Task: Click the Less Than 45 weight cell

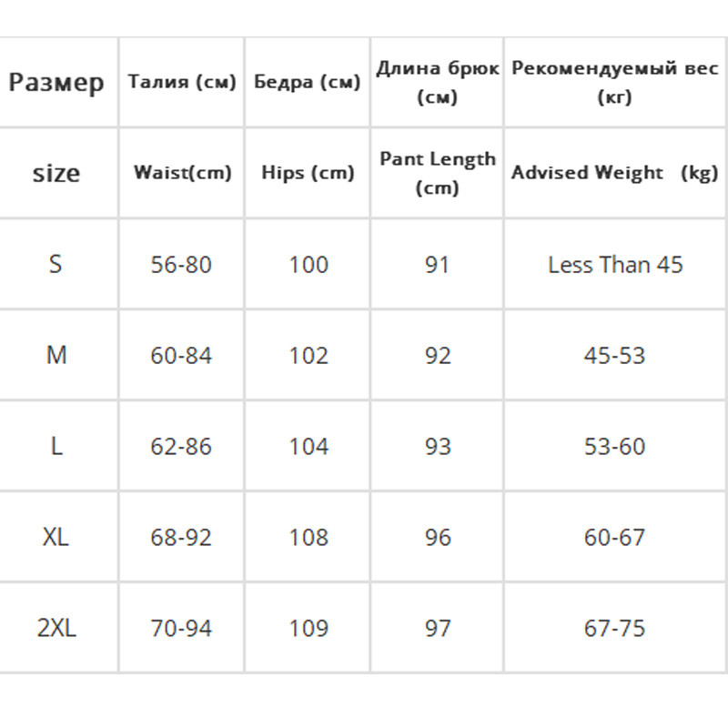Action: (x=615, y=265)
